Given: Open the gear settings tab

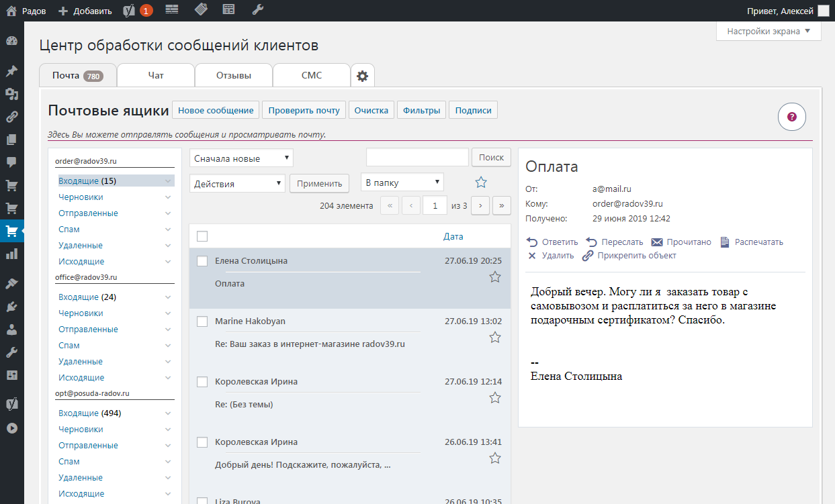Looking at the screenshot, I should pos(363,76).
